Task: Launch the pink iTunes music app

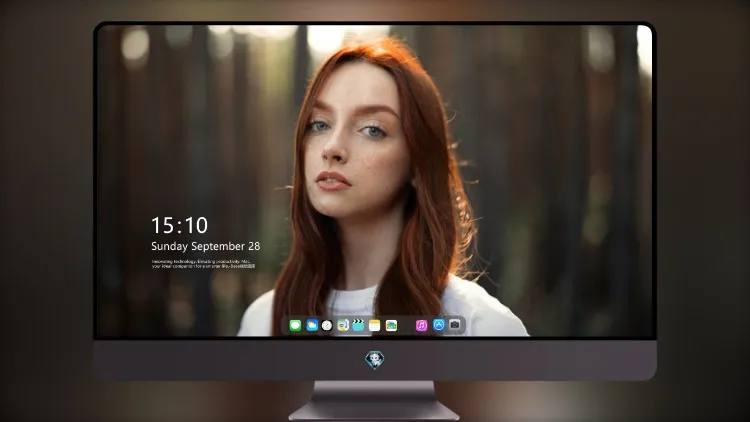Action: [421, 326]
